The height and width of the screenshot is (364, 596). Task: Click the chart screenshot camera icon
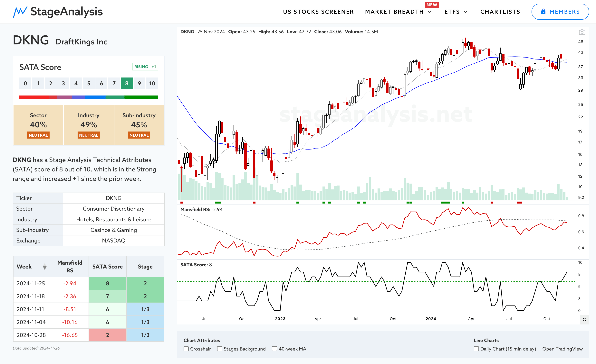[582, 32]
